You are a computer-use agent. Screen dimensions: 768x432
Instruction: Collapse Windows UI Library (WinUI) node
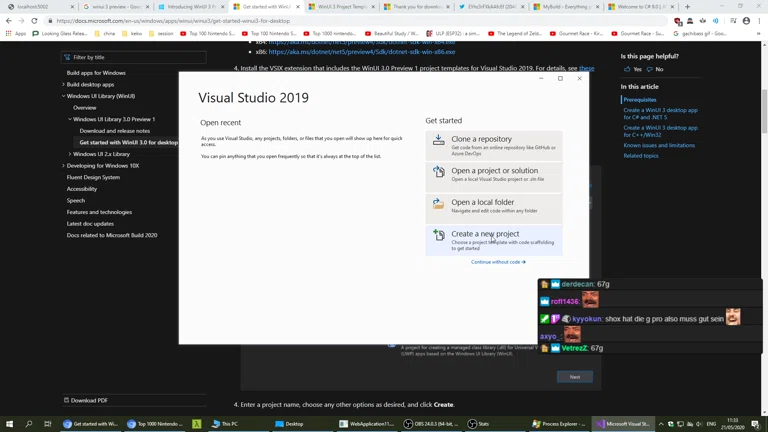[x=63, y=96]
